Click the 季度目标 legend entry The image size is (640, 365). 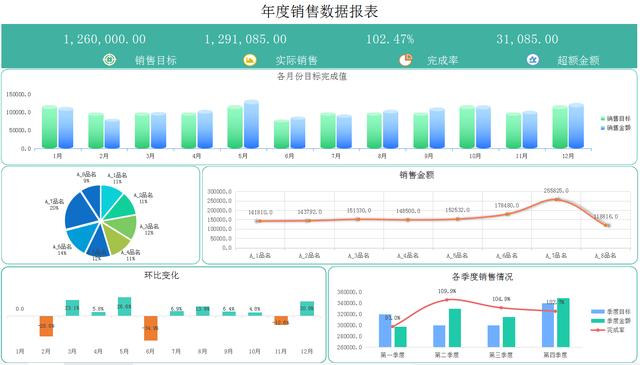611,312
